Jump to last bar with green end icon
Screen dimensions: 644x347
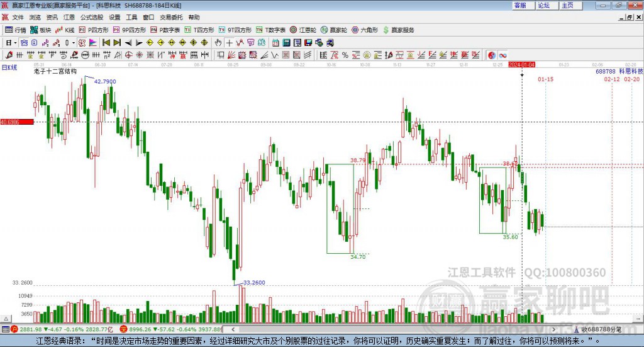pyautogui.click(x=117, y=43)
